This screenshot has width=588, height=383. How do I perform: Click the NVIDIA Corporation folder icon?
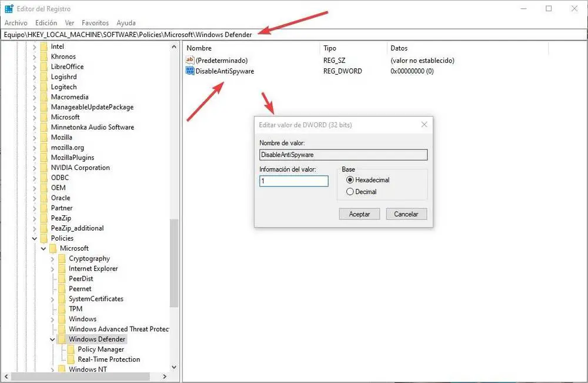coord(44,168)
